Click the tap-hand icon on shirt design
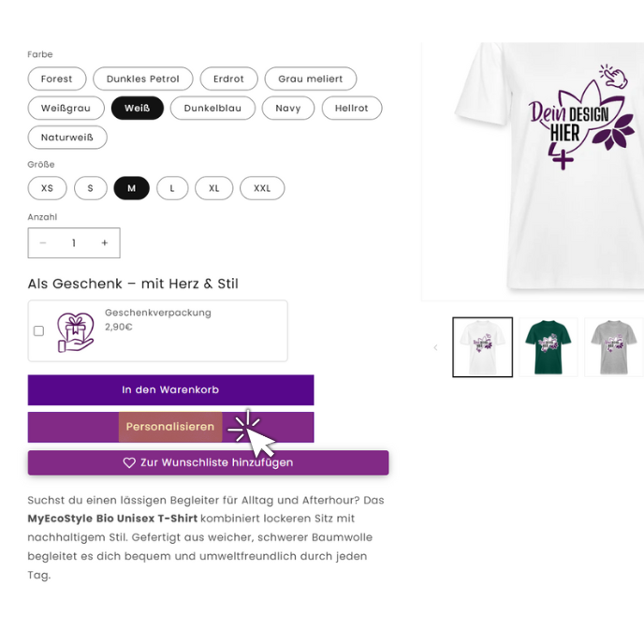 (613, 76)
